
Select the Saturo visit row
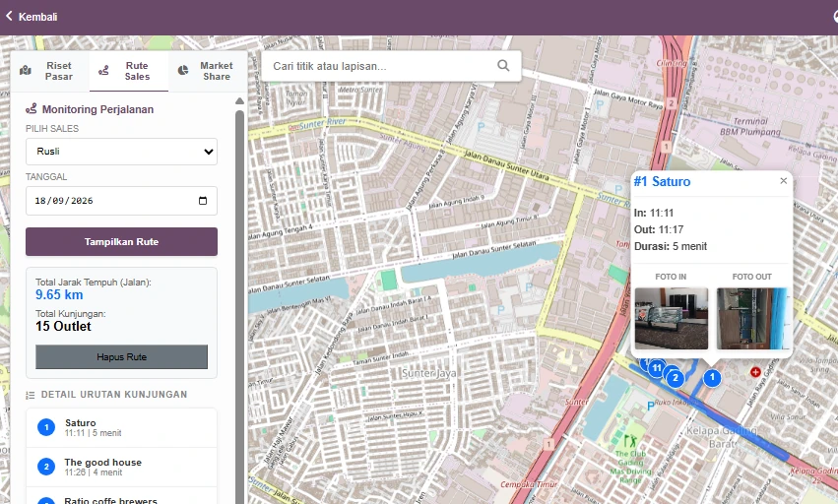coord(121,427)
